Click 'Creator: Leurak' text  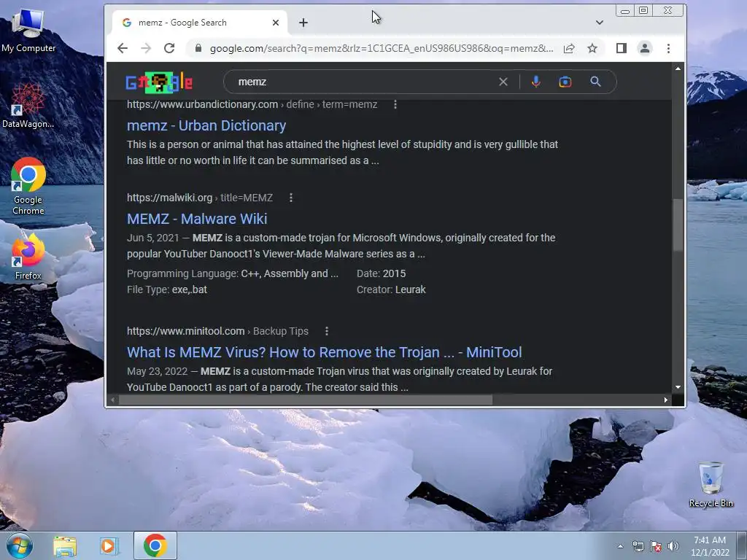tap(391, 289)
